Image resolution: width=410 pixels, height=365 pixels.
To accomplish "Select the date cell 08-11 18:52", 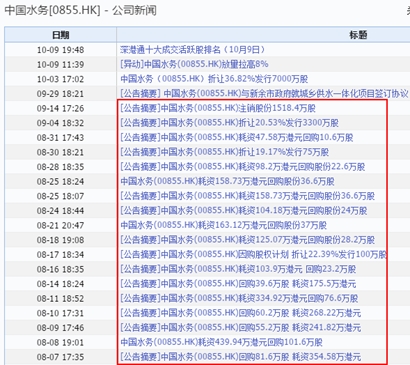I will [x=60, y=298].
